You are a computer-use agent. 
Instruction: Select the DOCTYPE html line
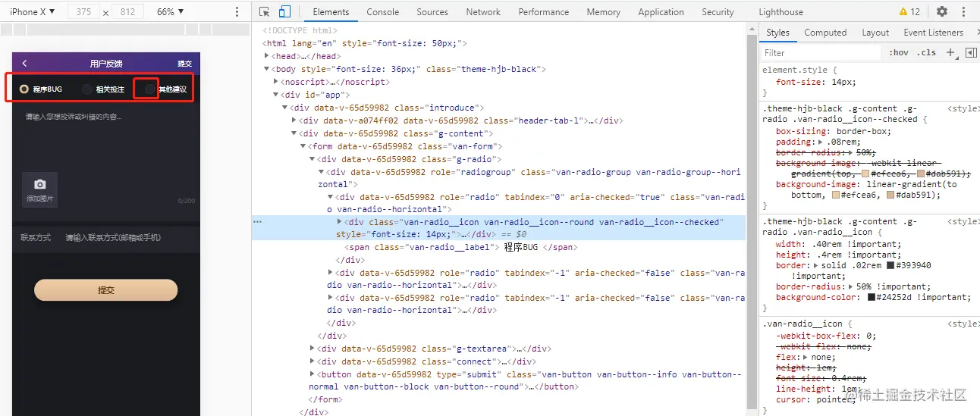[x=300, y=30]
